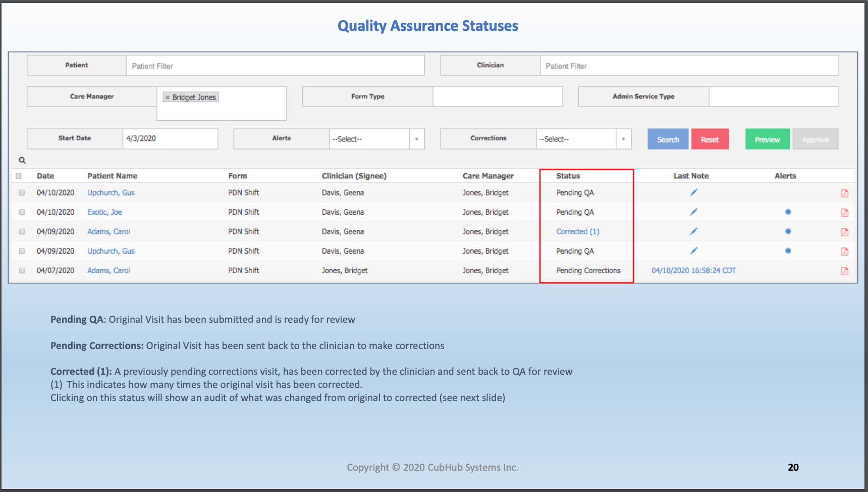The image size is (868, 492).
Task: Open last note 04/10/2020 16:58:24 CDT link
Action: [x=694, y=270]
